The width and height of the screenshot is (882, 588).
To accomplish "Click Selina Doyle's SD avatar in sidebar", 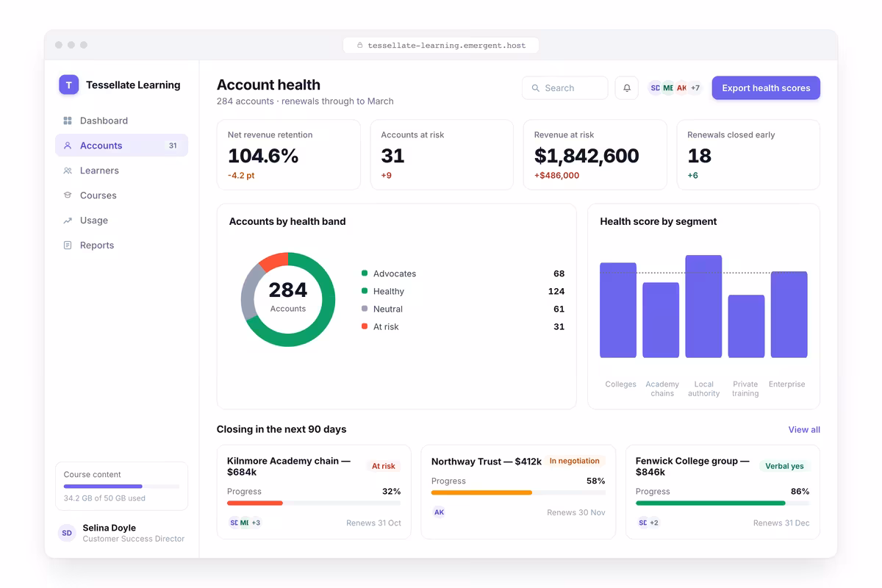I will [67, 533].
